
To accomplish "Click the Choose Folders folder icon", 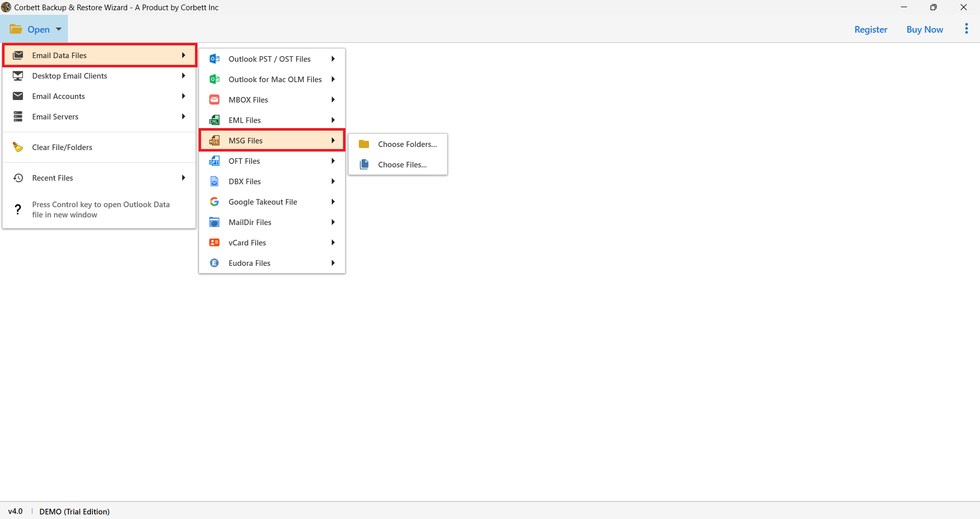I will click(x=364, y=144).
